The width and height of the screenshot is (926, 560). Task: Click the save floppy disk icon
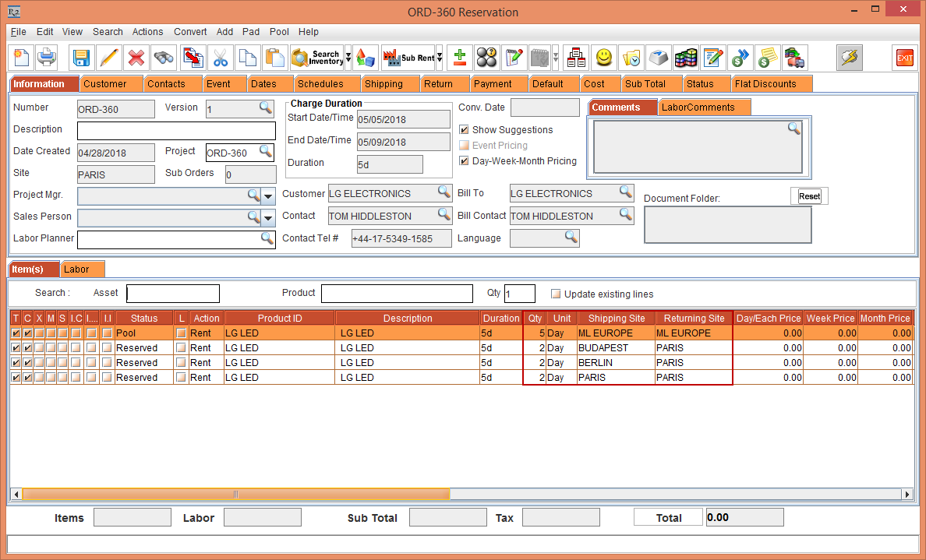tap(81, 58)
